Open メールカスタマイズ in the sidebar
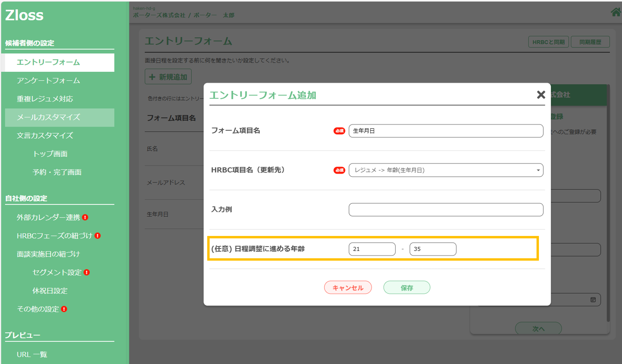Image resolution: width=622 pixels, height=364 pixels. 48,117
